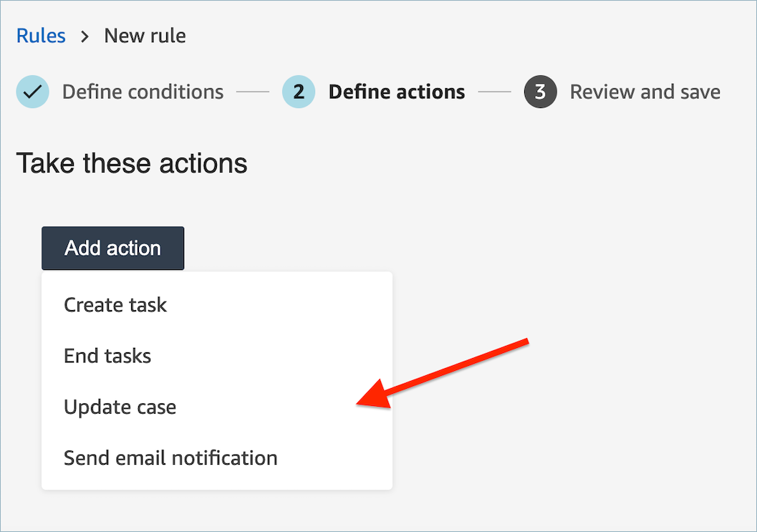Click the Define conditions step label

click(x=143, y=92)
